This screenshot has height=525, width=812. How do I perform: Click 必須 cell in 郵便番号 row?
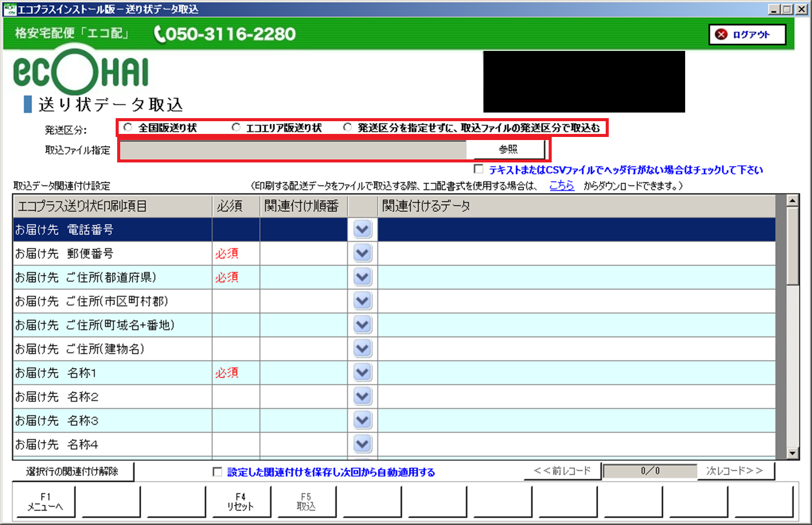tap(236, 254)
